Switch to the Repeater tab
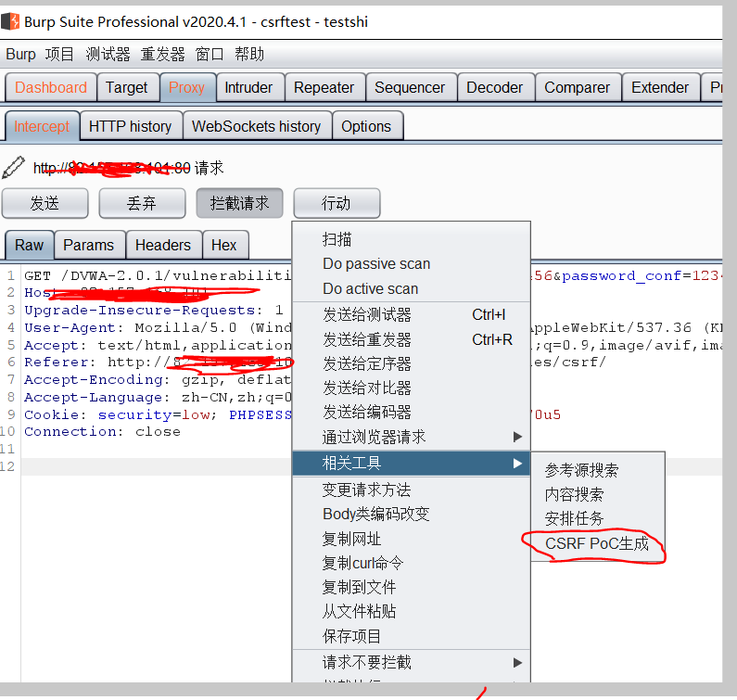This screenshot has height=700, width=737. coord(324,87)
